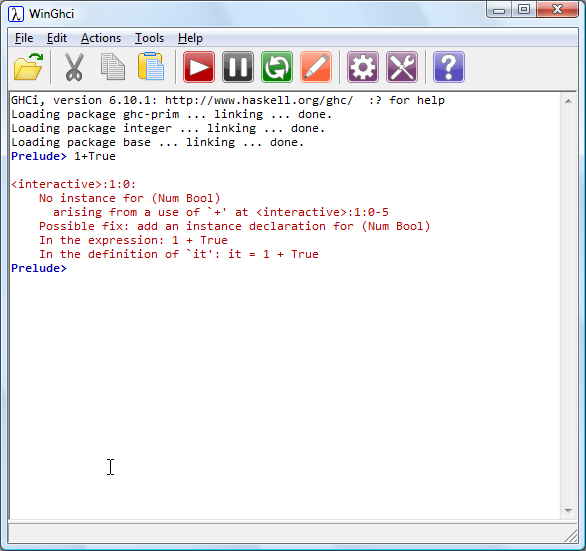The height and width of the screenshot is (551, 586).
Task: Click 'Loading package base' line
Action: click(x=158, y=142)
